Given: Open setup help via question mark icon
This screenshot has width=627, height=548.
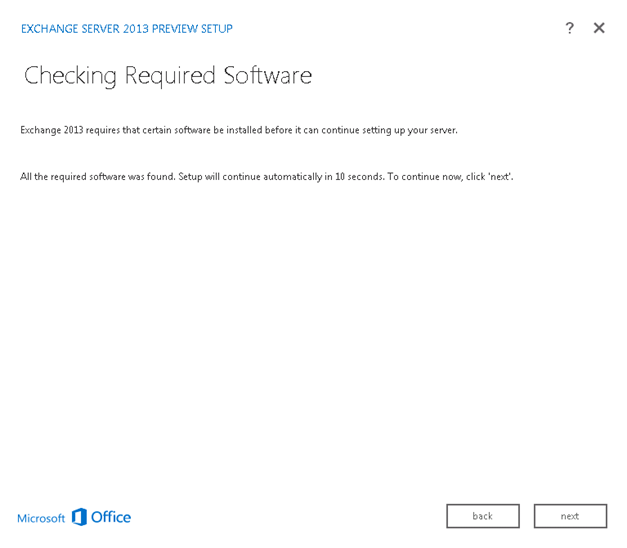Looking at the screenshot, I should pos(569,28).
